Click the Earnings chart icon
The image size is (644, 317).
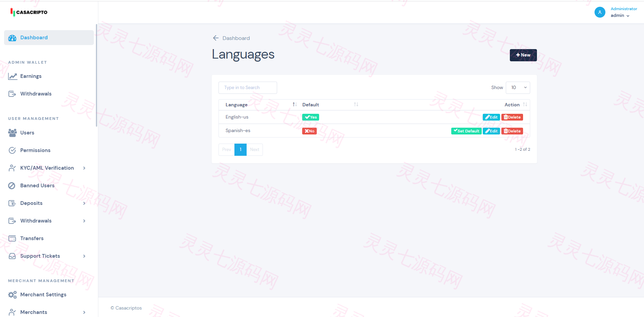click(13, 76)
